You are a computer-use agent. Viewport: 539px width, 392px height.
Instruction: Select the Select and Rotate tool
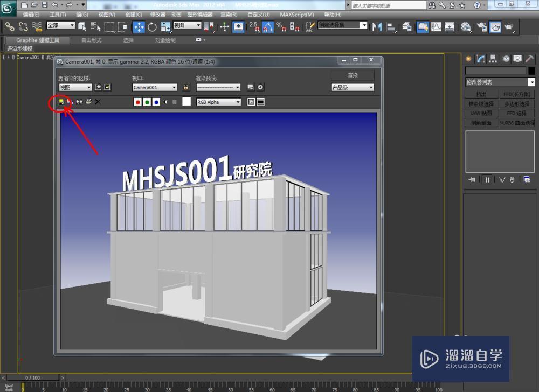point(153,26)
